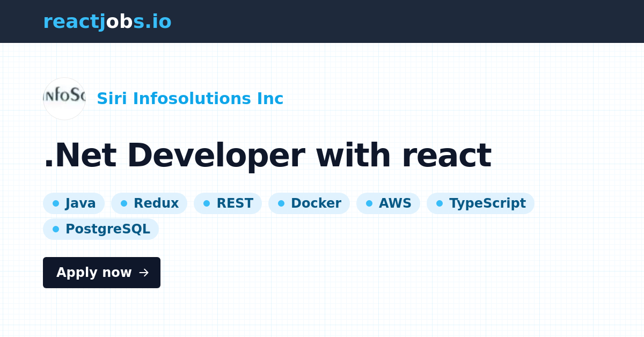The width and height of the screenshot is (644, 337).
Task: Select the REST skill tag
Action: pyautogui.click(x=228, y=203)
